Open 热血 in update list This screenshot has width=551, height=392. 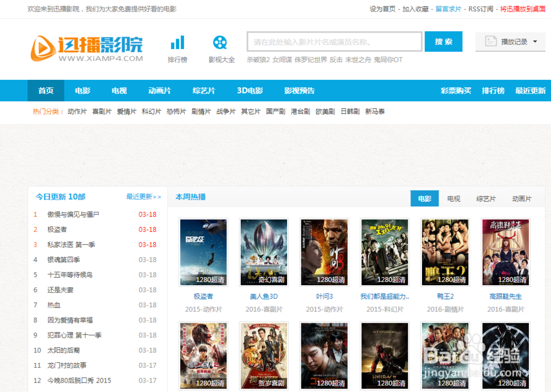pos(54,305)
